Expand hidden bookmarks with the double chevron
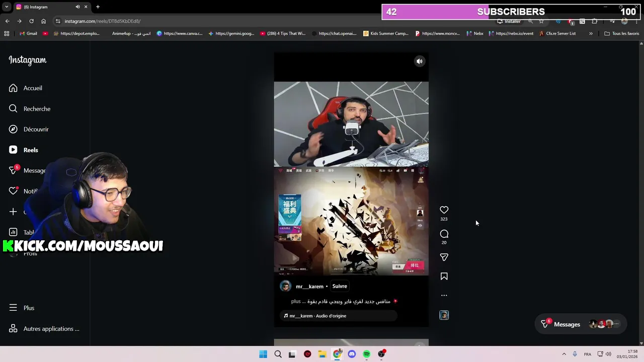Image resolution: width=644 pixels, height=362 pixels. pyautogui.click(x=591, y=34)
